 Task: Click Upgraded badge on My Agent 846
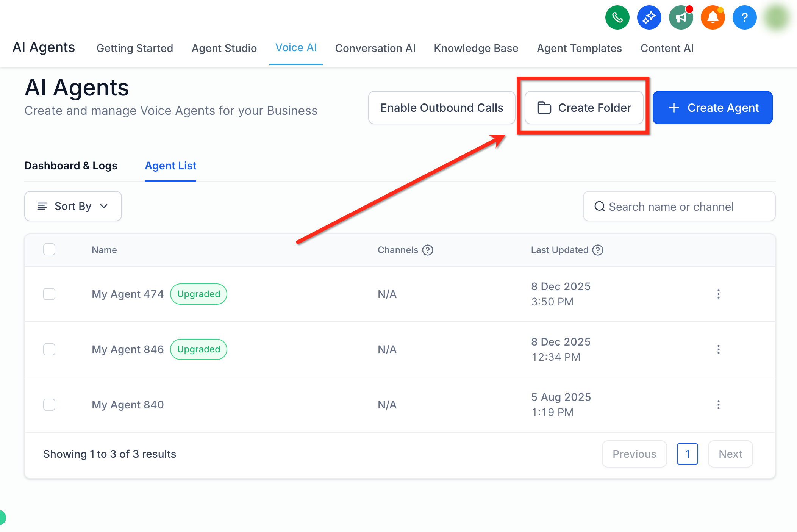[198, 349]
